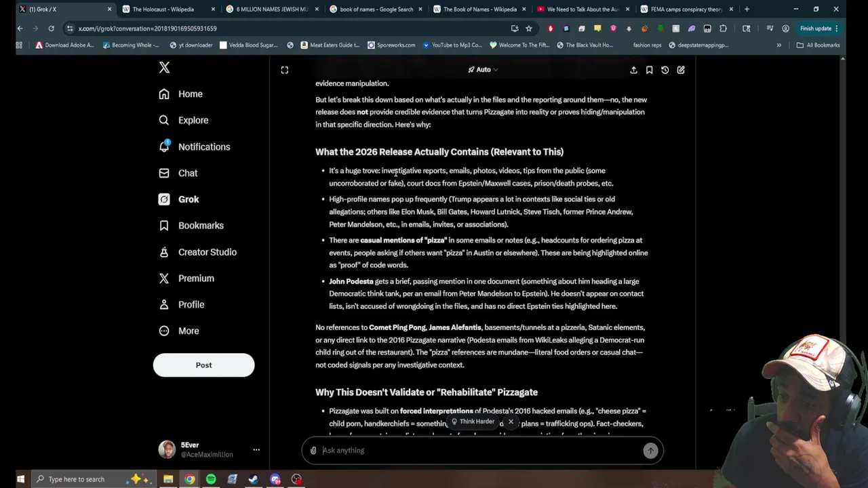The image size is (868, 488).
Task: Open Spotify from the taskbar
Action: pos(211,479)
